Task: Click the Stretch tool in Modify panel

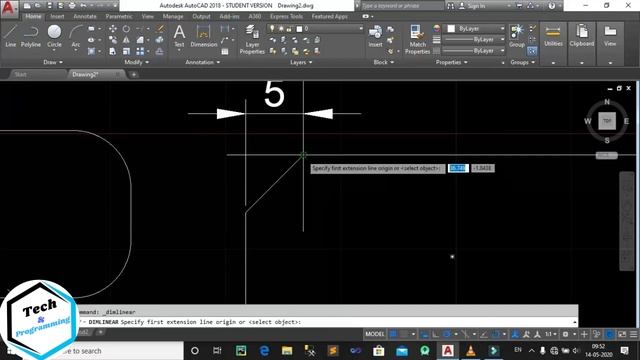Action: (x=113, y=51)
